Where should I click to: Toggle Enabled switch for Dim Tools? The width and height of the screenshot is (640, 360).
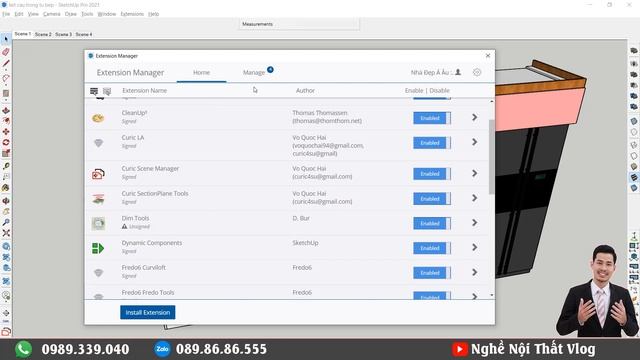[432, 223]
